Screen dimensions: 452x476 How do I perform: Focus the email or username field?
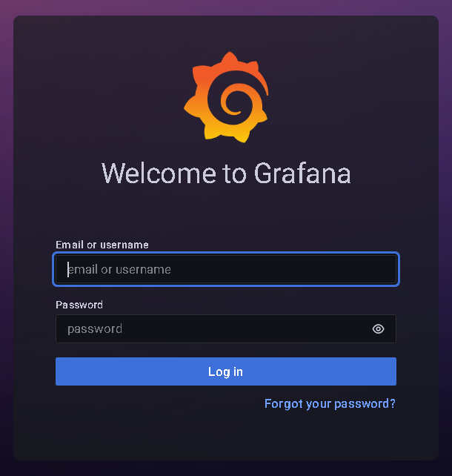(226, 269)
